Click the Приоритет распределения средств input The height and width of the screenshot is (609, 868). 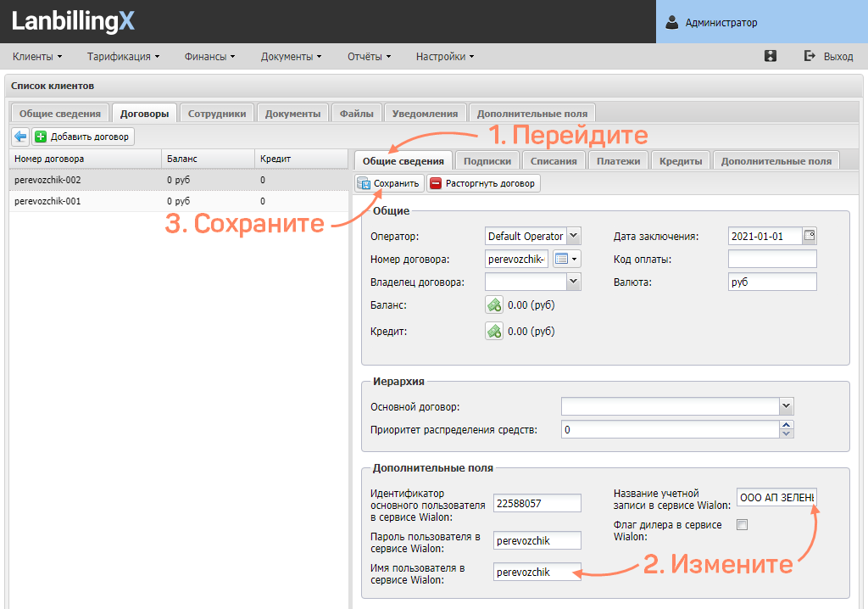click(670, 429)
